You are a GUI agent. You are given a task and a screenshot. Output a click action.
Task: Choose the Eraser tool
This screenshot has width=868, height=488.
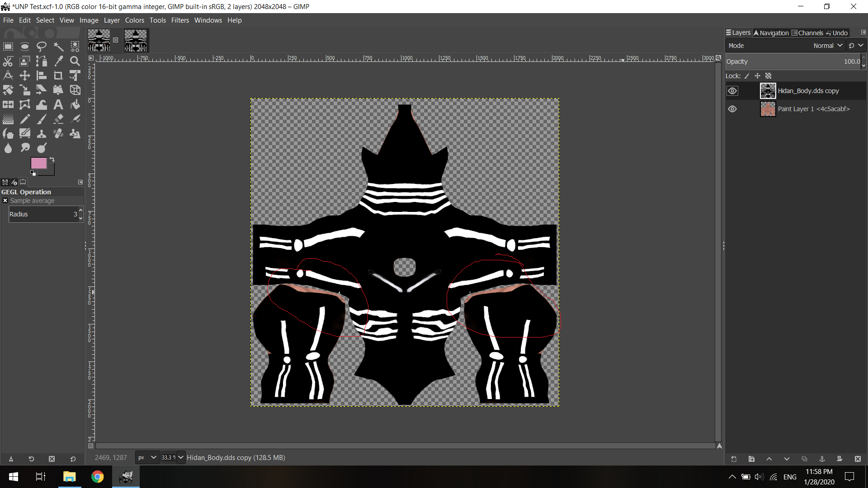[58, 119]
